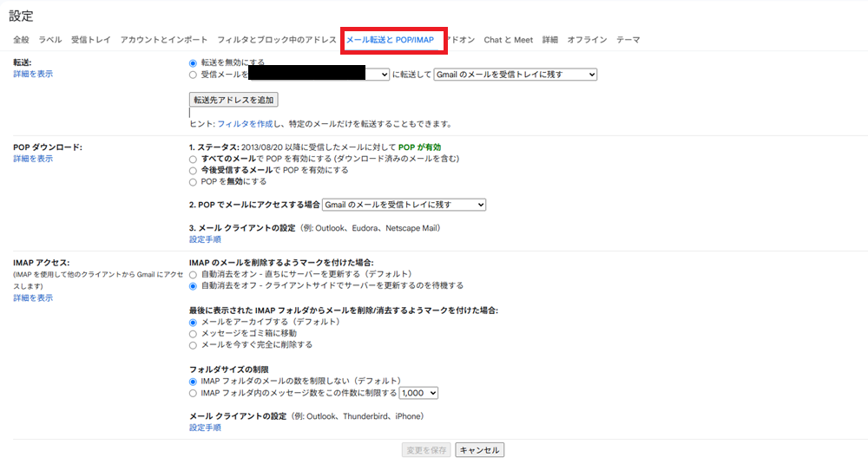The width and height of the screenshot is (868, 464).
Task: Choose 今後受信するメールで POP を有効にする
Action: point(193,171)
